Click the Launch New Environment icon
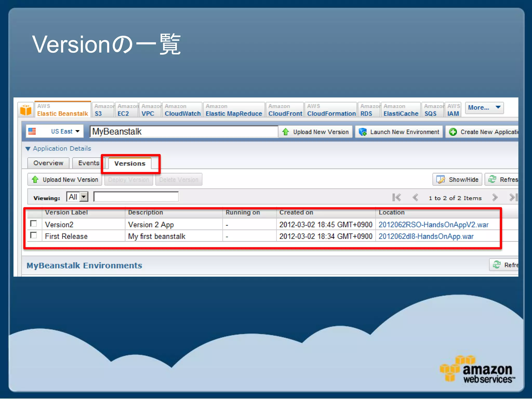 tap(362, 132)
